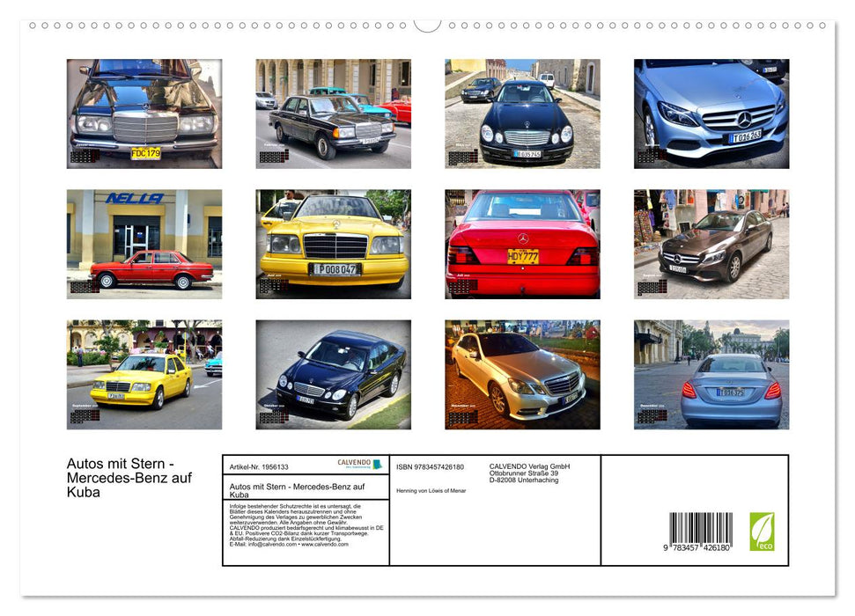Click the blue ribbon mark beside CALVENDO logo
This screenshot has width=855, height=616.
coord(379,463)
